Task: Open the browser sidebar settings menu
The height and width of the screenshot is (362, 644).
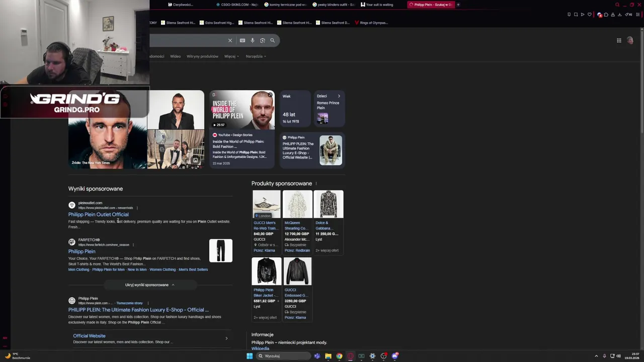Action: click(637, 15)
